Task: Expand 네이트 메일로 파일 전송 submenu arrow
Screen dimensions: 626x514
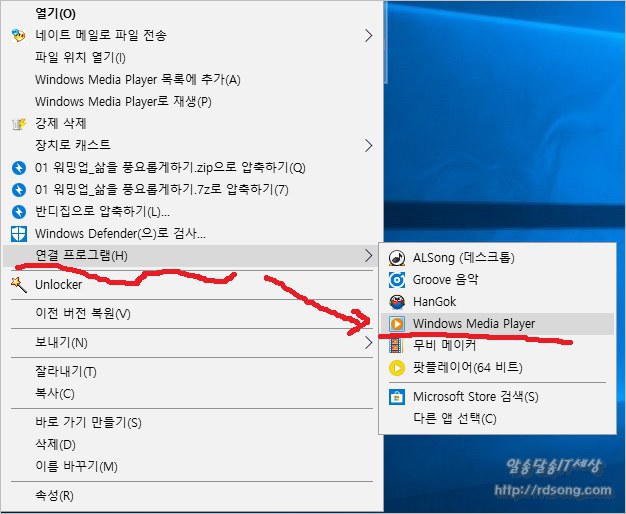Action: pos(368,36)
